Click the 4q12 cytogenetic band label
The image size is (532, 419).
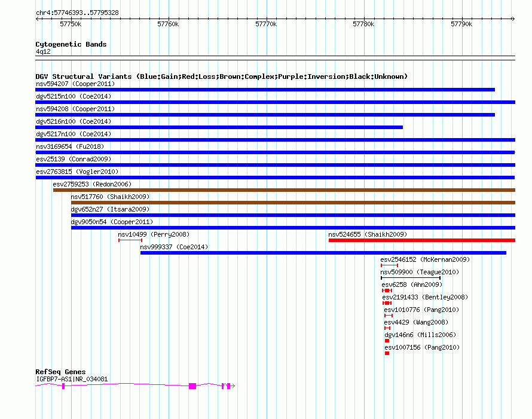click(43, 51)
